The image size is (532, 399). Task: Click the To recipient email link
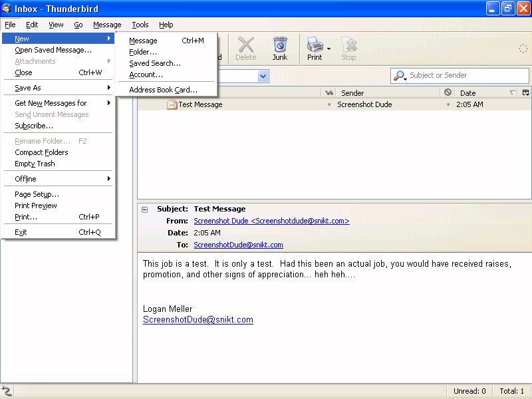pyautogui.click(x=238, y=245)
